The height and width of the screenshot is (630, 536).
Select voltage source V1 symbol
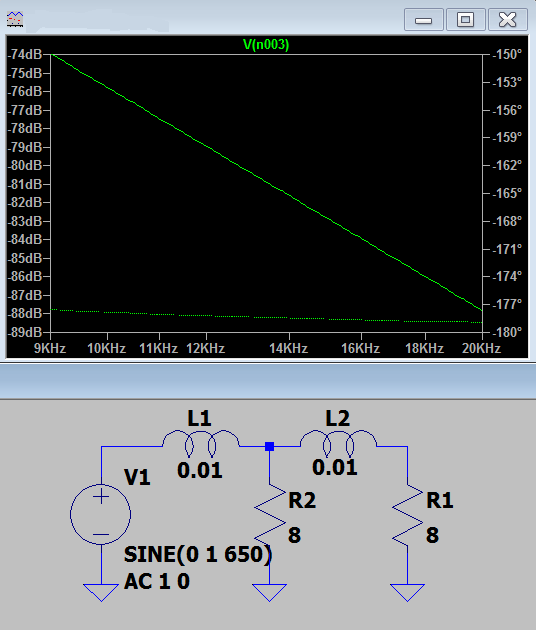point(101,514)
